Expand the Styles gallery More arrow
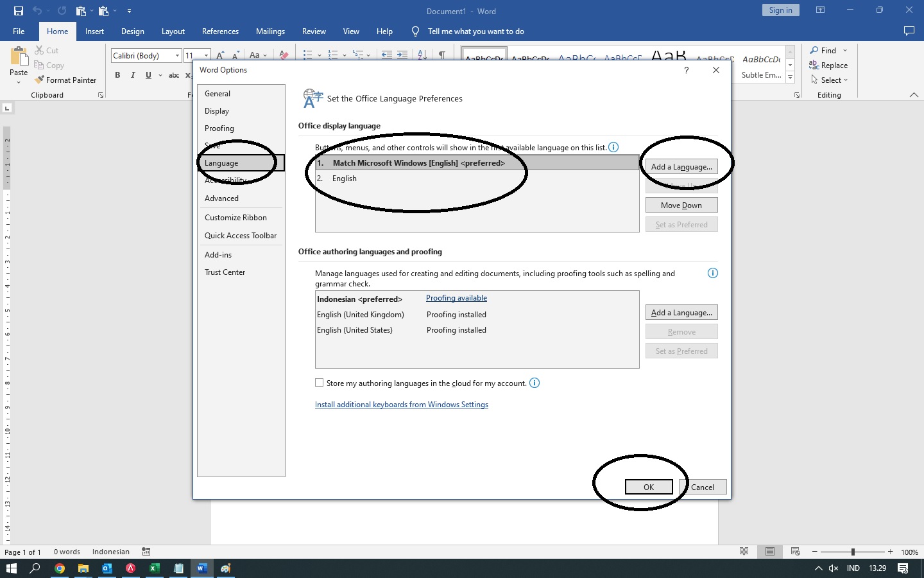 point(791,77)
